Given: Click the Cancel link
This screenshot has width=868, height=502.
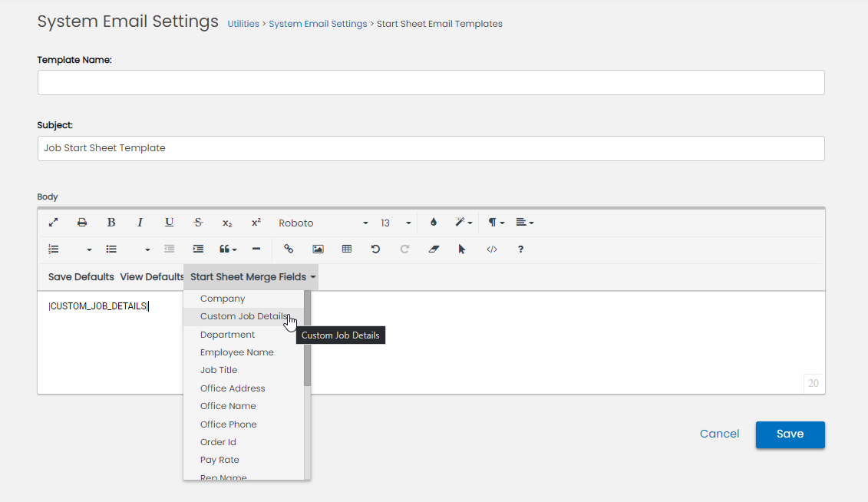Looking at the screenshot, I should point(719,434).
